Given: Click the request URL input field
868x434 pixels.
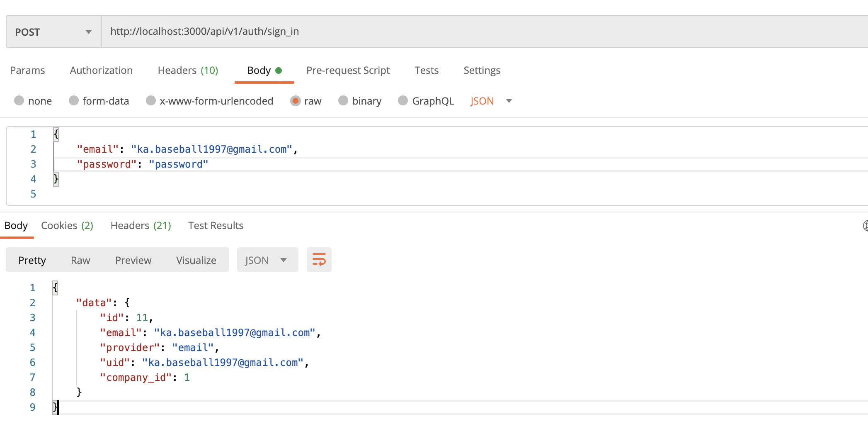Looking at the screenshot, I should (485, 32).
